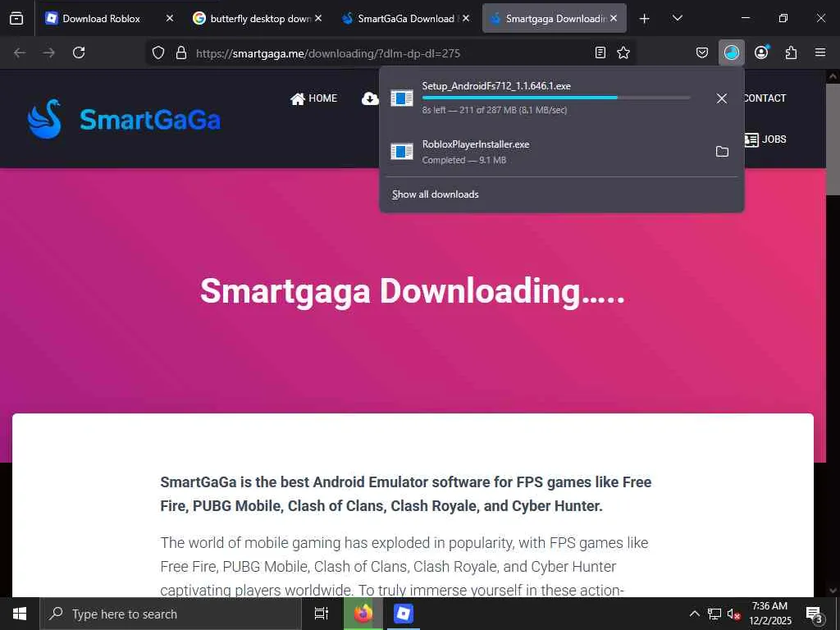Open network status tray icon
The image size is (840, 630).
pyautogui.click(x=714, y=614)
